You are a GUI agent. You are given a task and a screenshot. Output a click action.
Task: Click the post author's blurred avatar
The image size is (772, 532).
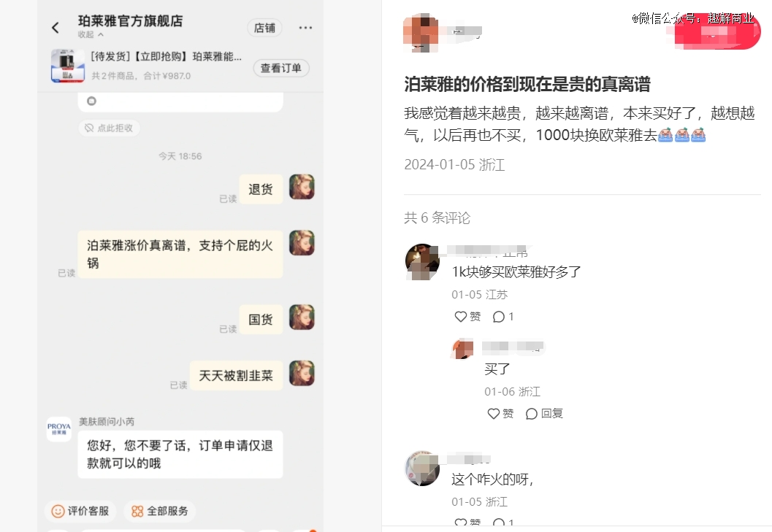(x=421, y=33)
